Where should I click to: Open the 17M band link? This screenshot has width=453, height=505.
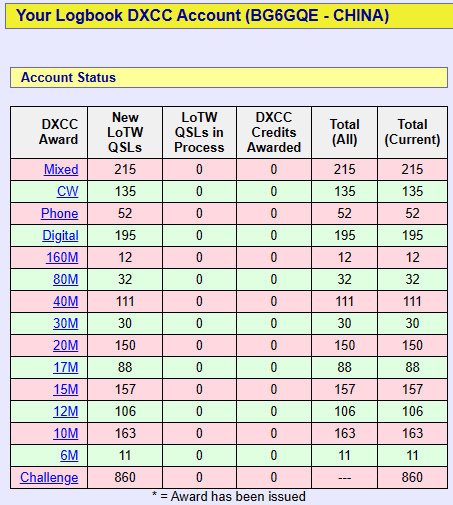[66, 367]
